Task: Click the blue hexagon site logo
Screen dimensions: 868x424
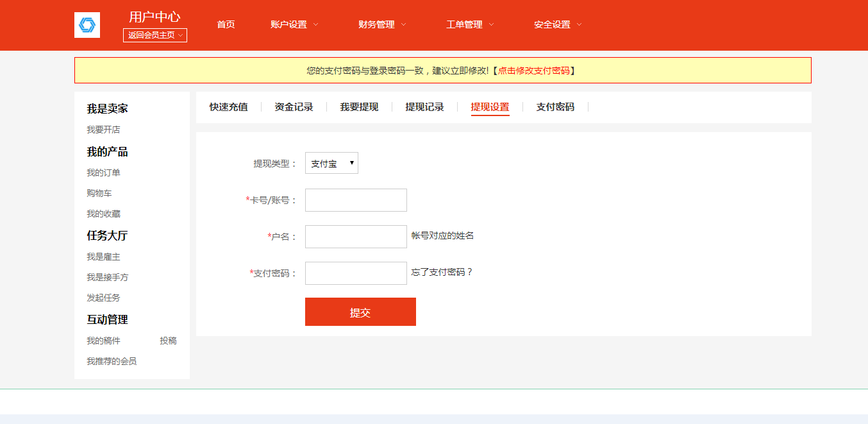Action: click(x=87, y=25)
